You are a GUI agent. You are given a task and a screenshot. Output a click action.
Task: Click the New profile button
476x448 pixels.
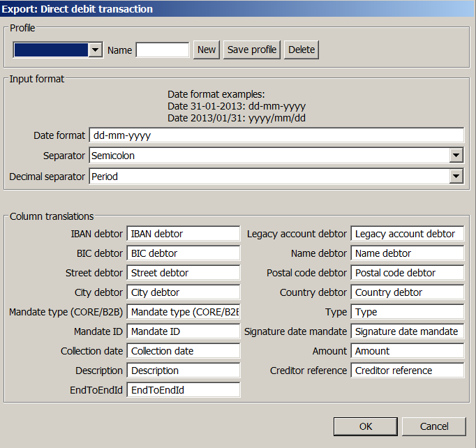207,50
